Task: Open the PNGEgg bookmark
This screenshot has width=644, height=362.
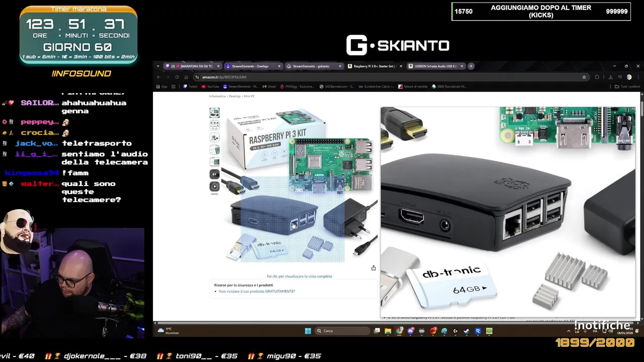Action: coord(297,86)
